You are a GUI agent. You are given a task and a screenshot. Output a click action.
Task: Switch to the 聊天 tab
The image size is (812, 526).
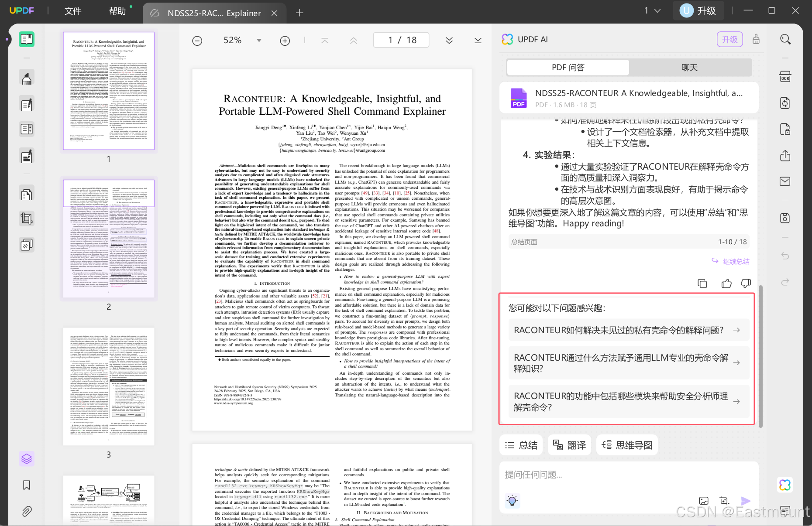pyautogui.click(x=690, y=68)
